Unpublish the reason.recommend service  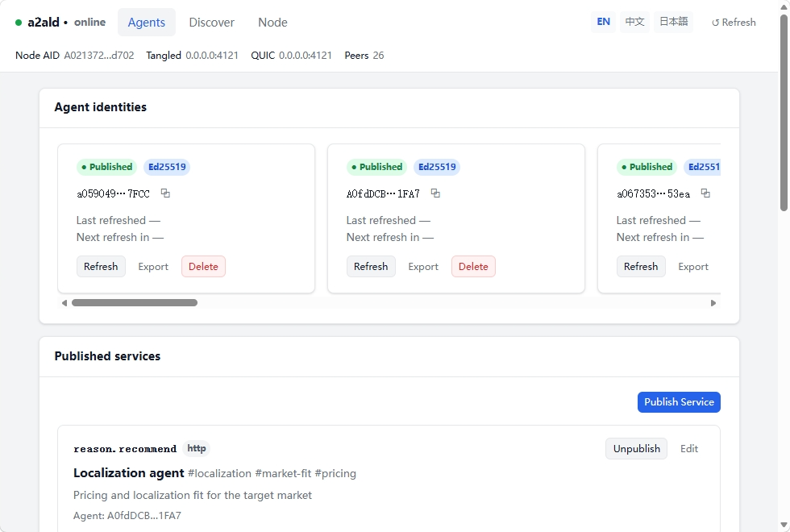[x=636, y=448]
